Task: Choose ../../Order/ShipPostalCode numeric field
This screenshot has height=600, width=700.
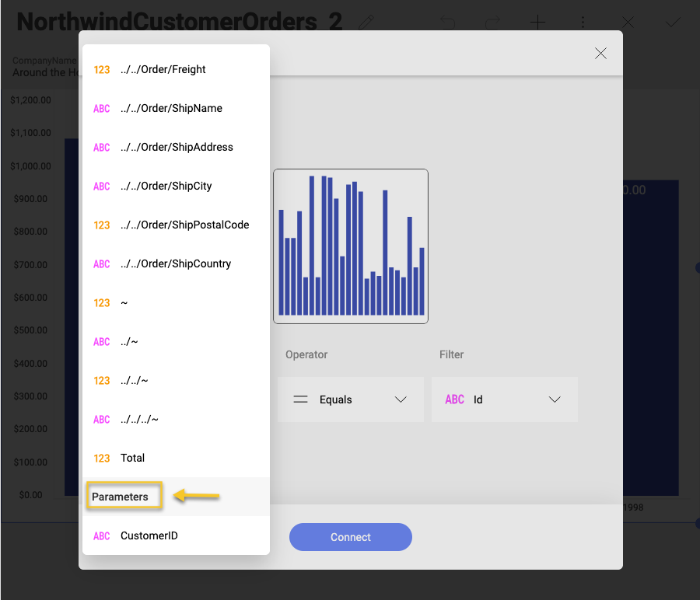Action: pyautogui.click(x=184, y=225)
